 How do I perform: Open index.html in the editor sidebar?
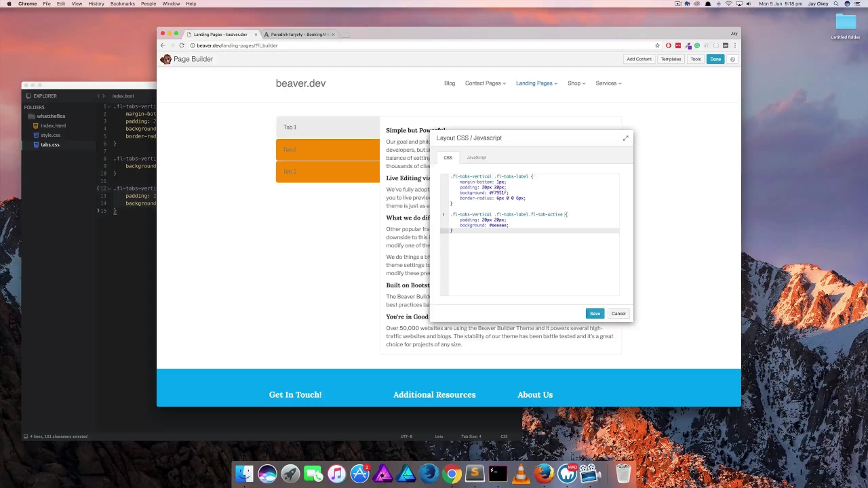(53, 125)
